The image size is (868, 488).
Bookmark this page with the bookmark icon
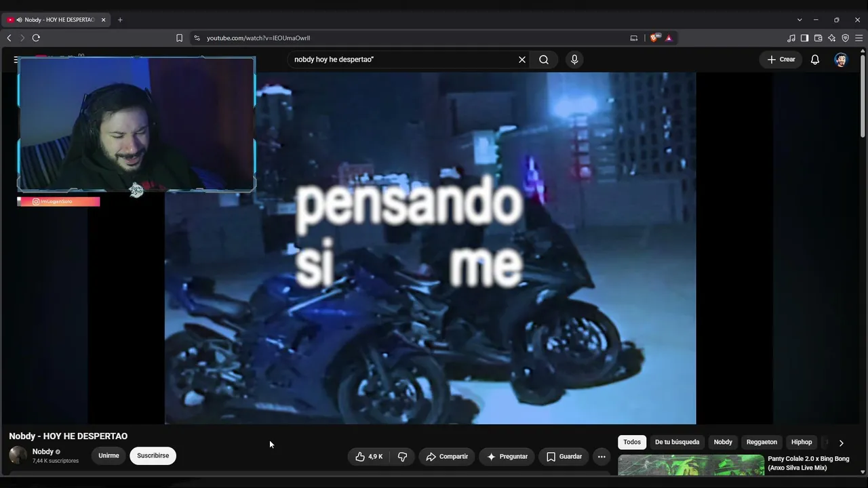point(179,38)
